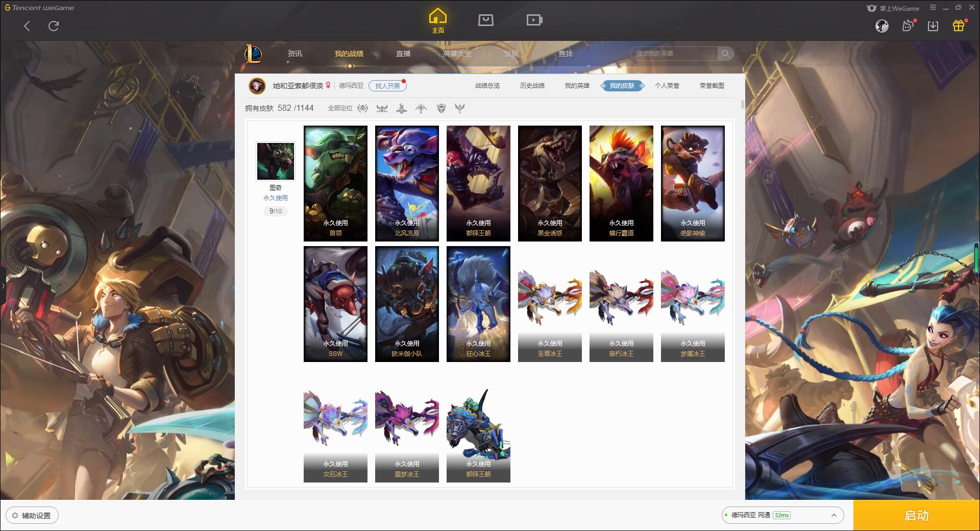This screenshot has width=980, height=531.
Task: Open the 噩梦冰王 chroma card
Action: (407, 424)
